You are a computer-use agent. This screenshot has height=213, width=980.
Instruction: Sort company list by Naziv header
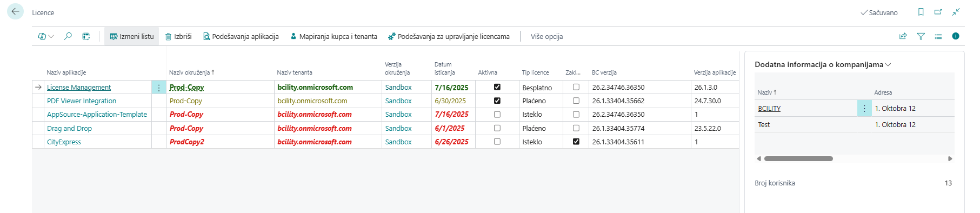coord(767,92)
